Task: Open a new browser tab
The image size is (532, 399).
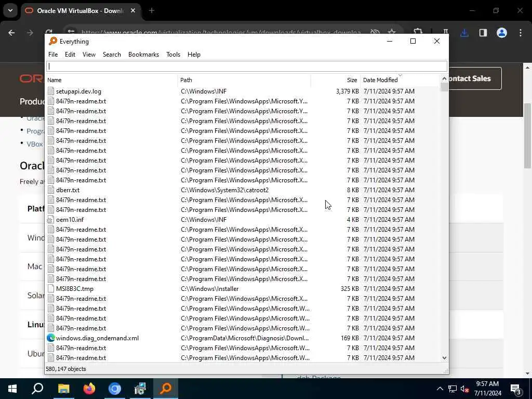Action: (152, 11)
